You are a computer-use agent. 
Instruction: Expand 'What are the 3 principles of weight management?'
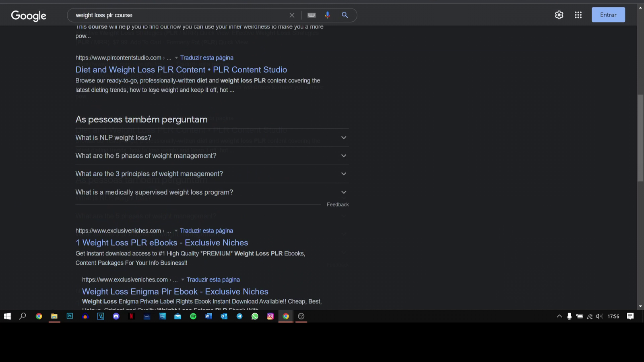pos(212,174)
